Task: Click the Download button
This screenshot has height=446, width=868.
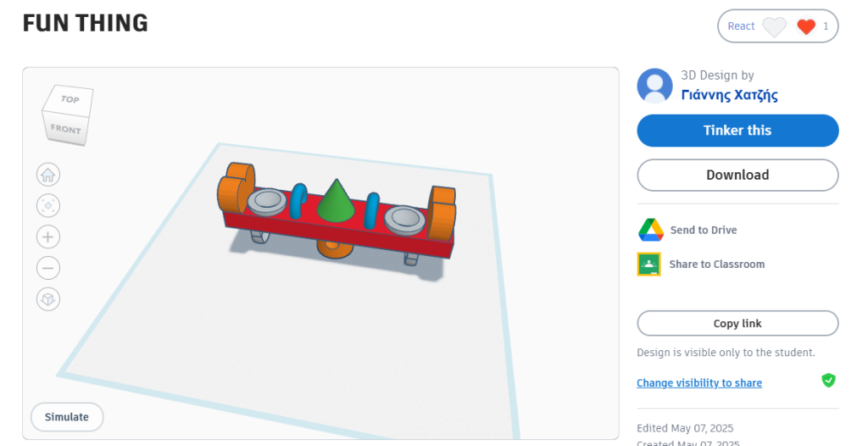Action: point(738,175)
